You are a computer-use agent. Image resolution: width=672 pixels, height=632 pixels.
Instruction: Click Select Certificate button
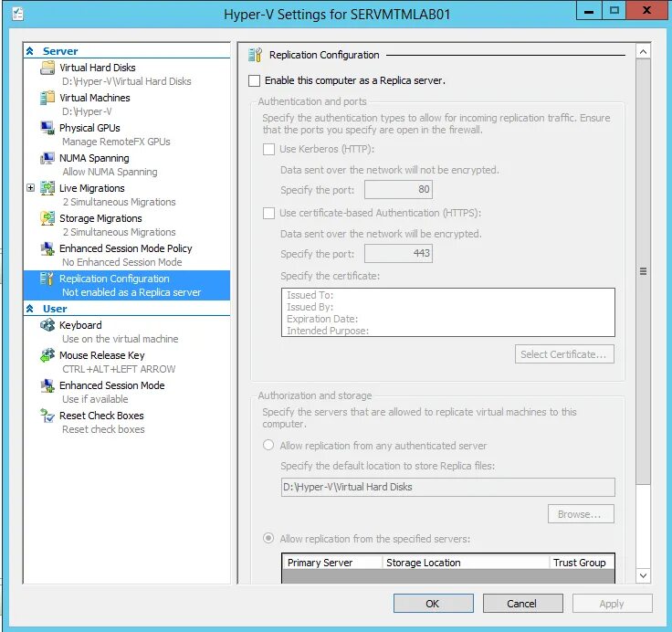click(564, 354)
